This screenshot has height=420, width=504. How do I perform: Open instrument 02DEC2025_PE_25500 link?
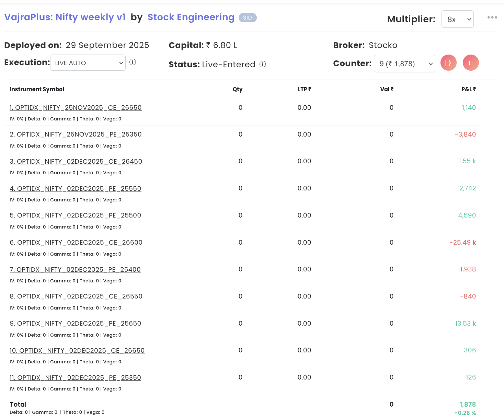[x=76, y=215]
